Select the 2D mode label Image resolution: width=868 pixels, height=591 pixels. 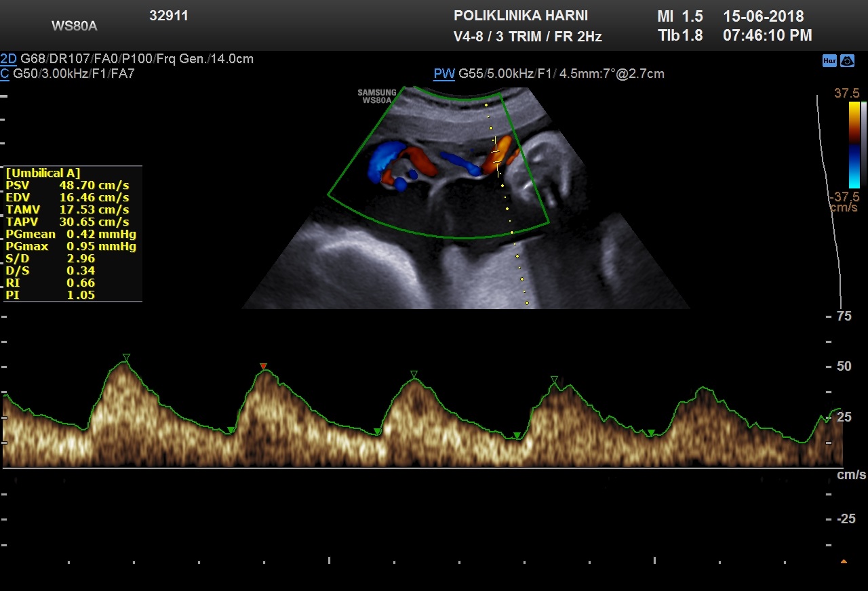point(9,59)
